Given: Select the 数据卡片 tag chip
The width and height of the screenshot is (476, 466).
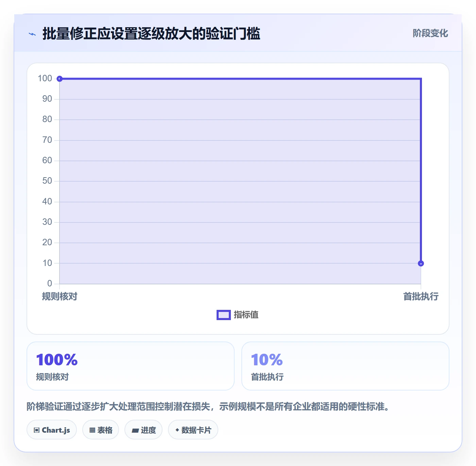Looking at the screenshot, I should click(193, 430).
